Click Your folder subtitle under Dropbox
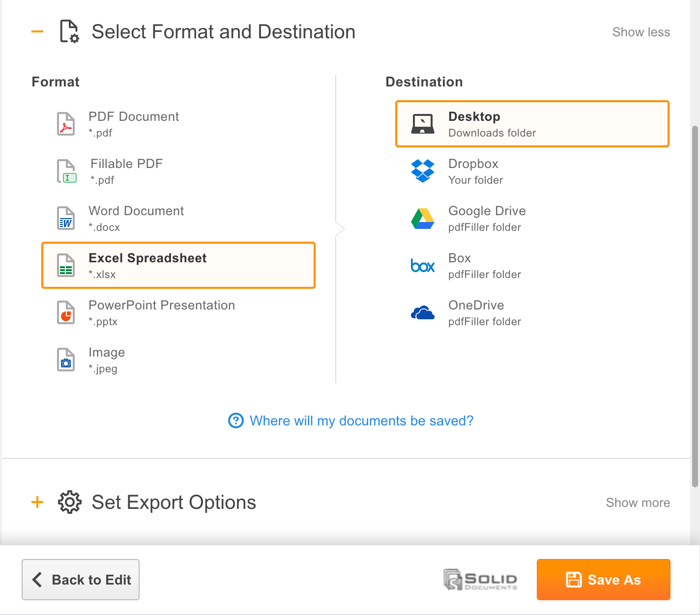700x615 pixels. pyautogui.click(x=476, y=180)
